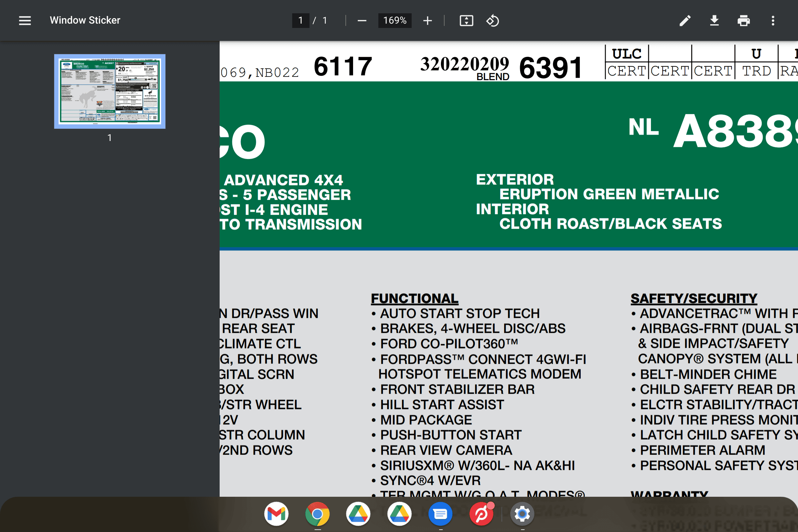Image resolution: width=798 pixels, height=532 pixels.
Task: Click the 'HILL START ASSIST' line
Action: click(x=442, y=405)
